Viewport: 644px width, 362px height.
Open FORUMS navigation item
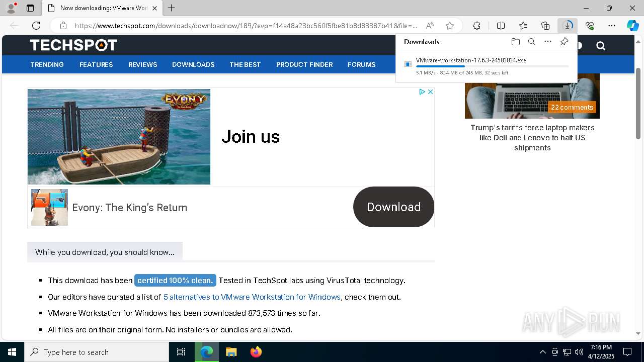click(362, 64)
